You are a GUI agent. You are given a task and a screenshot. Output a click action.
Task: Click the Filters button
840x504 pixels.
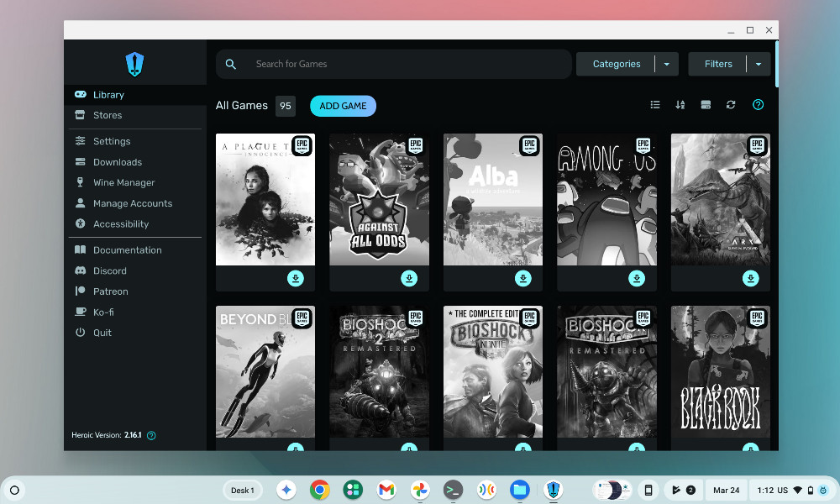tap(718, 65)
